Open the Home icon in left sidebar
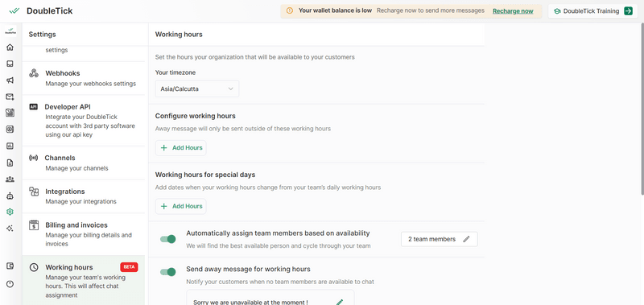Screen dimensions: 644x305 10,47
